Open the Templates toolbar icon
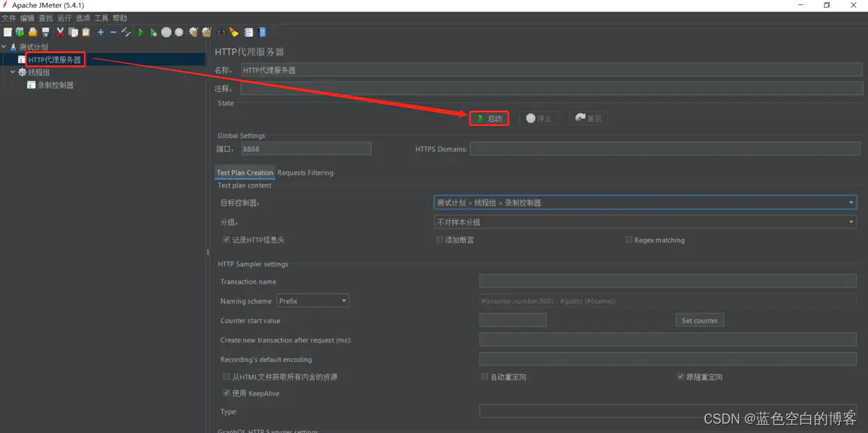The width and height of the screenshot is (868, 433). point(20,32)
